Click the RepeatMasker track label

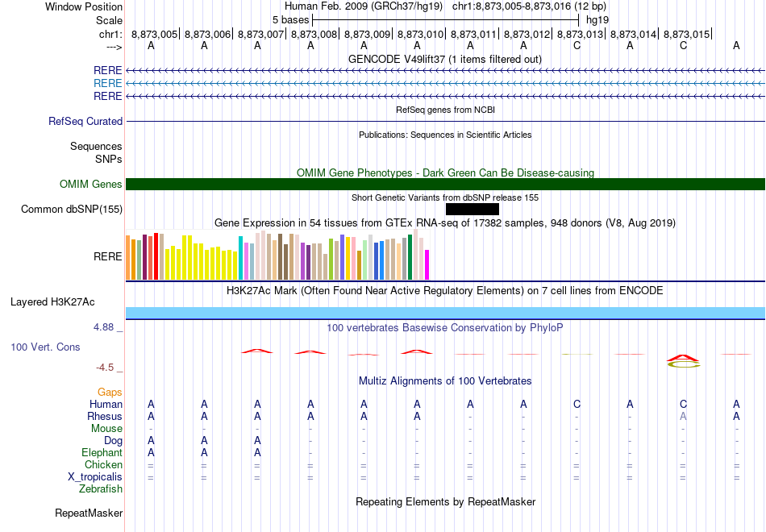pos(89,513)
